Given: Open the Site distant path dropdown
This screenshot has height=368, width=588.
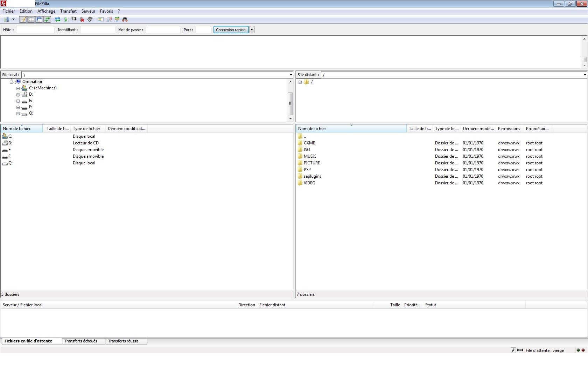Looking at the screenshot, I should (584, 75).
